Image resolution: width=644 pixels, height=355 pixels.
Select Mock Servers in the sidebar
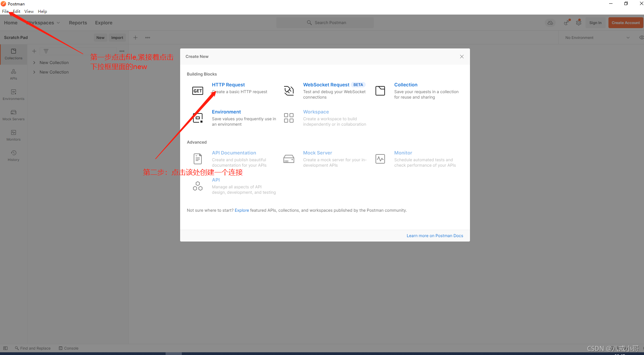14,115
